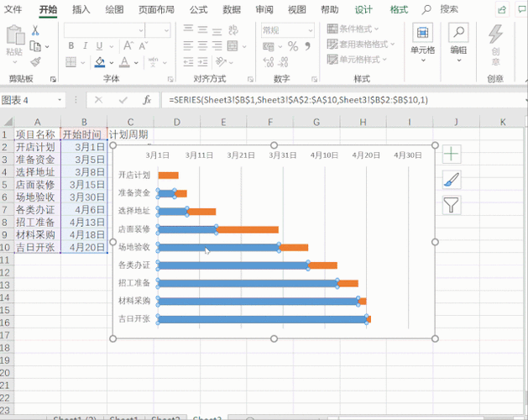Switch to the 页面布局 tab
The height and width of the screenshot is (420, 528).
click(x=157, y=9)
